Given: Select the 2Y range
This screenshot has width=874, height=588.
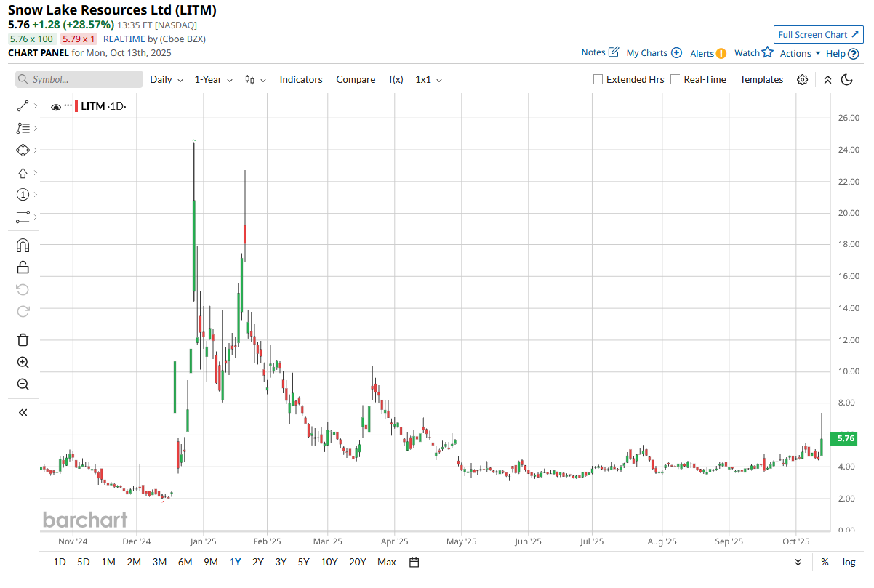Looking at the screenshot, I should click(258, 562).
